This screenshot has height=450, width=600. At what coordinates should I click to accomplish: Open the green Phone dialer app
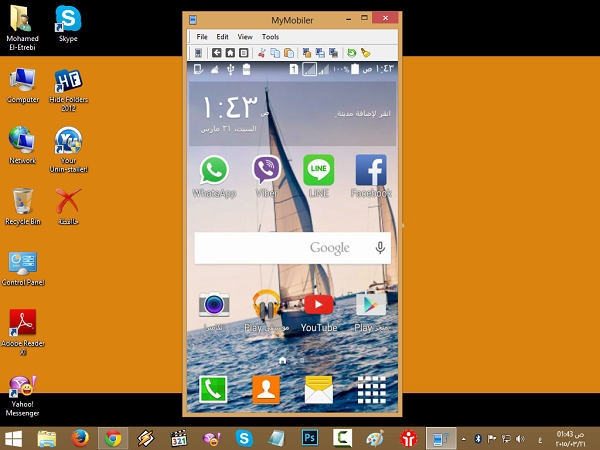[x=213, y=390]
